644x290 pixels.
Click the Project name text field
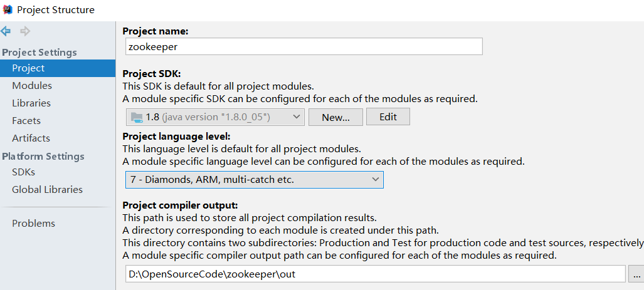(304, 46)
